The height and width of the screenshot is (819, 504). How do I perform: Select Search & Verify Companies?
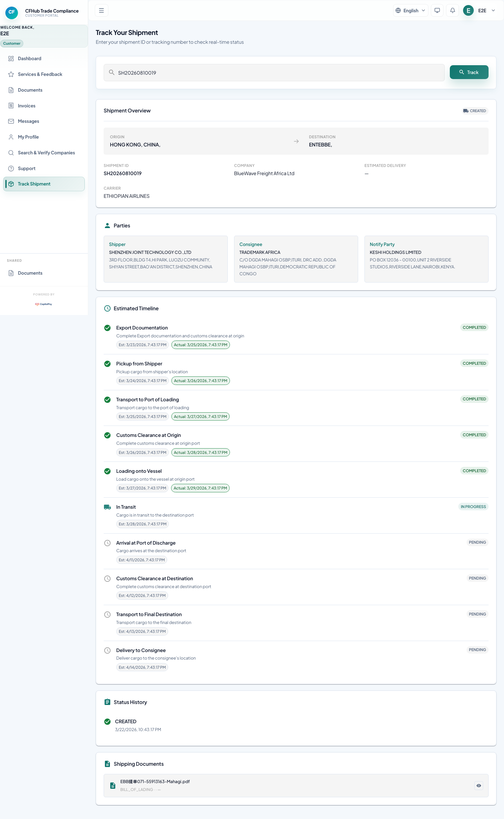[46, 153]
